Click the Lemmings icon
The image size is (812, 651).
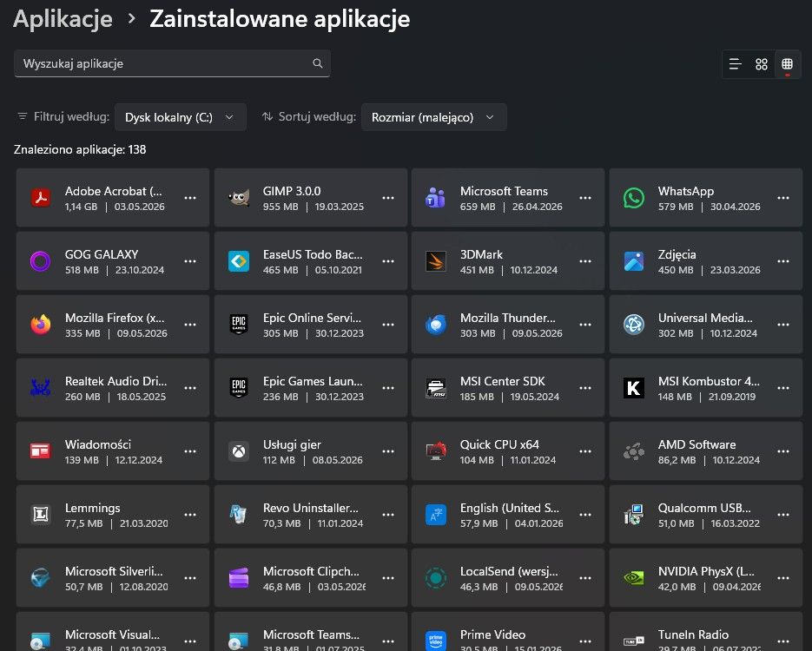(x=41, y=515)
